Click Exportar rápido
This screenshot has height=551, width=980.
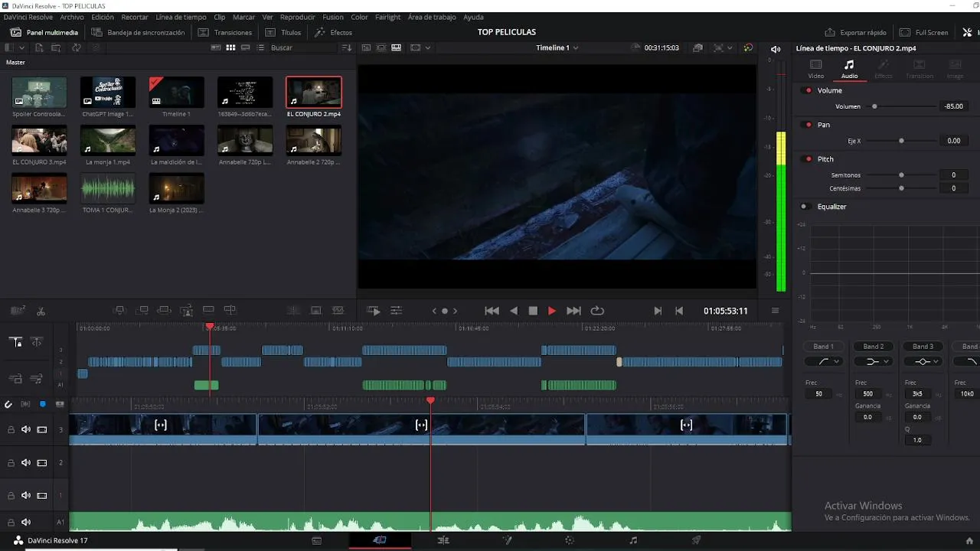pos(855,33)
